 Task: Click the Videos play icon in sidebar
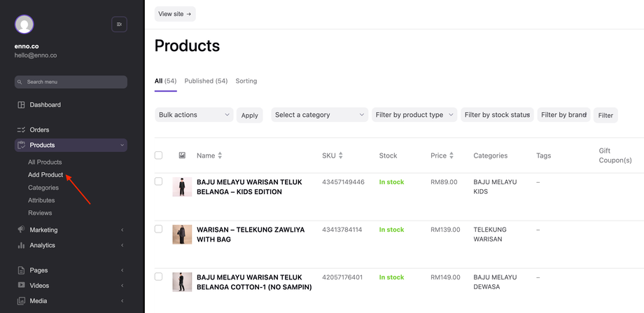click(x=21, y=286)
